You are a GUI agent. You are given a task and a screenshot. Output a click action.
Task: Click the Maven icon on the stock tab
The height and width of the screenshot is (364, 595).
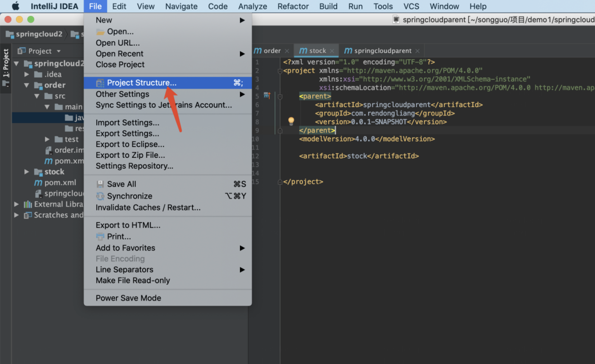point(303,51)
